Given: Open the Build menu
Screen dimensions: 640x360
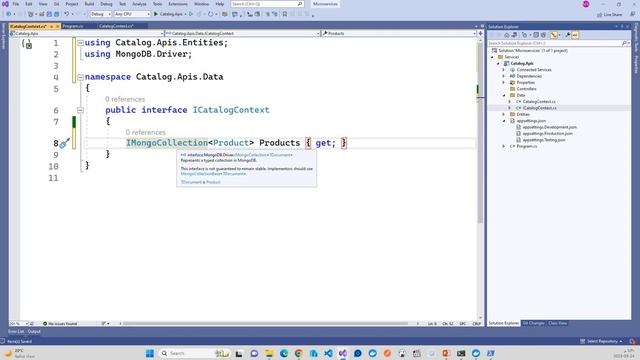Looking at the screenshot, I should 89,4.
